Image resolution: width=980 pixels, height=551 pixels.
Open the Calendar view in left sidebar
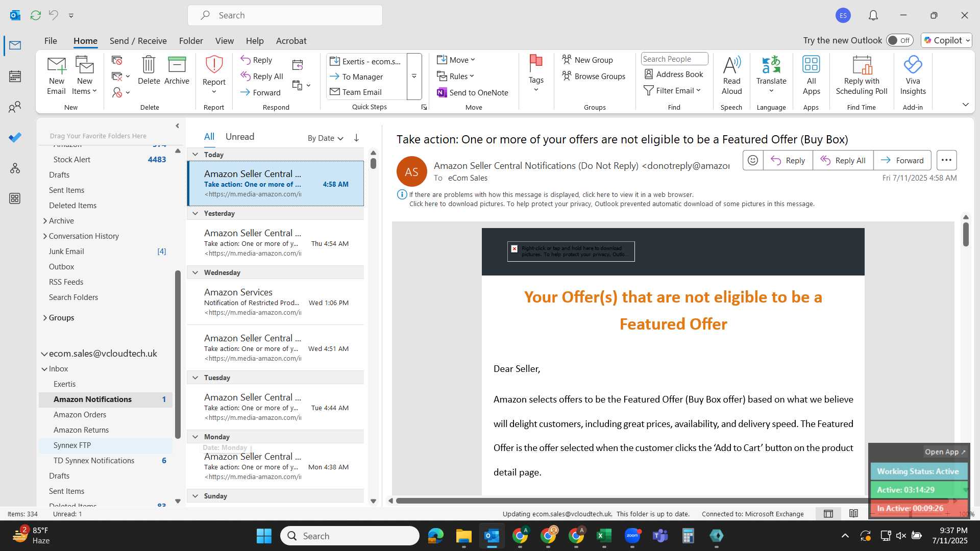click(x=15, y=77)
